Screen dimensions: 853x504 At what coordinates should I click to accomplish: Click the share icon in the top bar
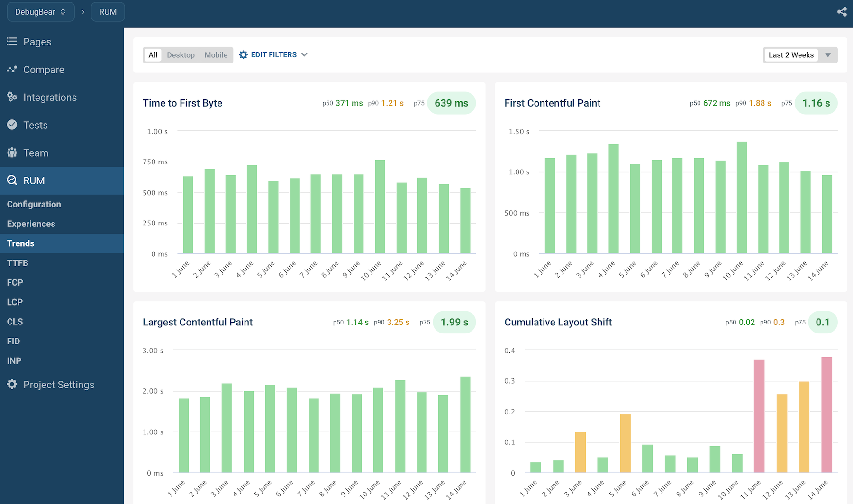point(842,12)
